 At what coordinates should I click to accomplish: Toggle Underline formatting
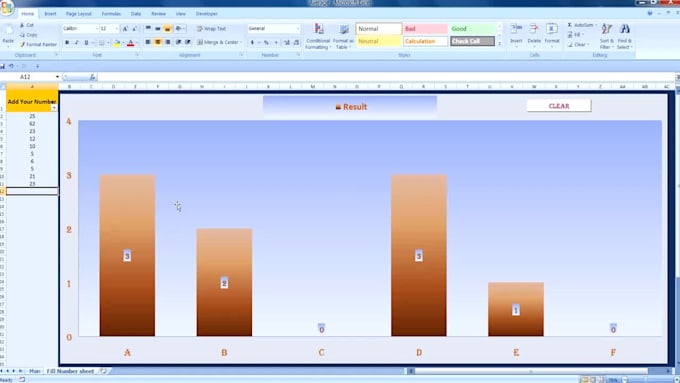pyautogui.click(x=86, y=43)
